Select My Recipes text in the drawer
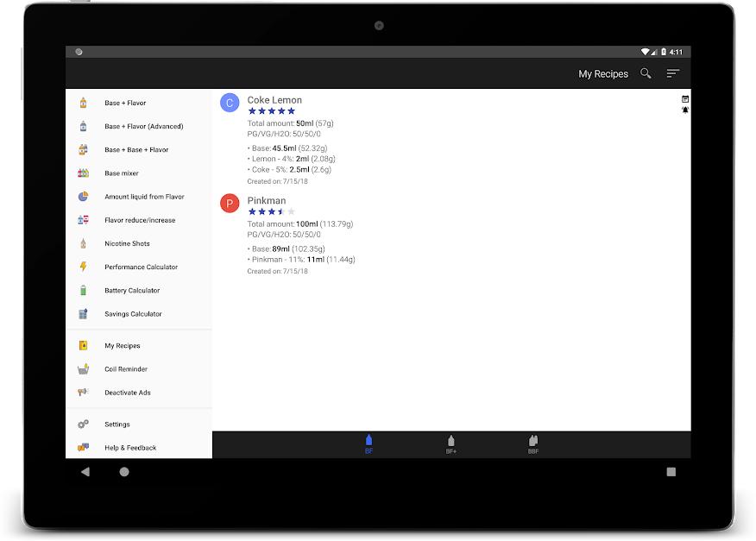Screen dimensions: 756x541 pyautogui.click(x=122, y=346)
